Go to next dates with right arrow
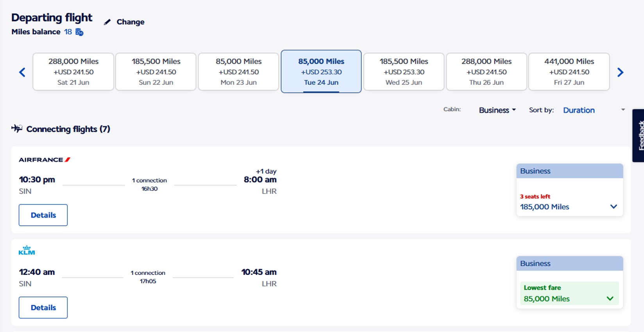Screen dimensions: 644x332 [x=620, y=72]
